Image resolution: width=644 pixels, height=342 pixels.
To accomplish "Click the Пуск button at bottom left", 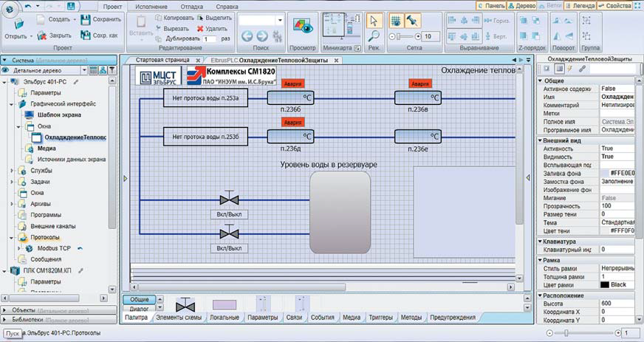I will tap(13, 334).
